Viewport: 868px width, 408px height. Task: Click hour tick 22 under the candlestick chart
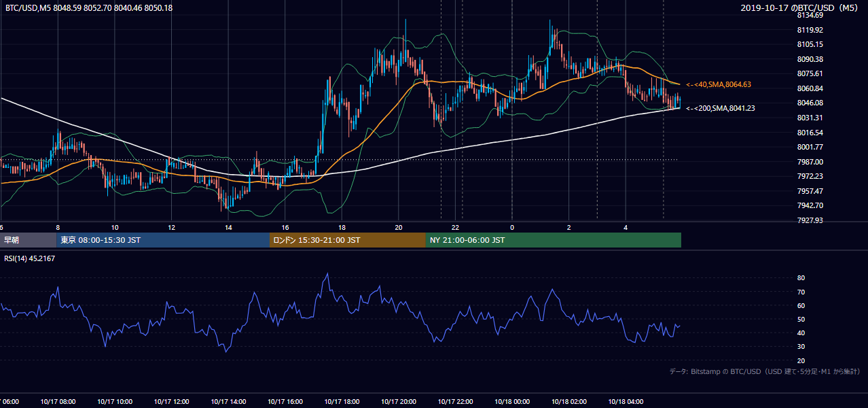click(x=456, y=227)
